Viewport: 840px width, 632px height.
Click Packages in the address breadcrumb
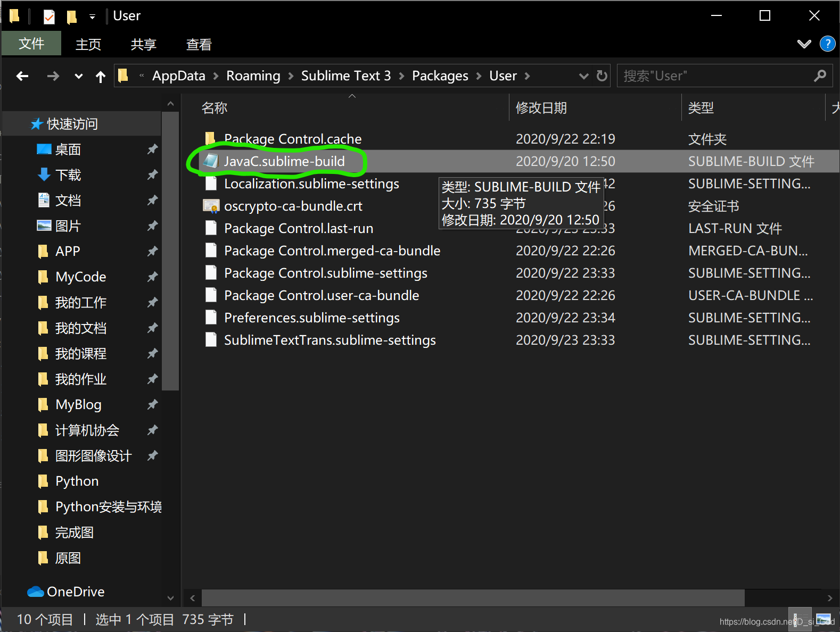pos(440,76)
